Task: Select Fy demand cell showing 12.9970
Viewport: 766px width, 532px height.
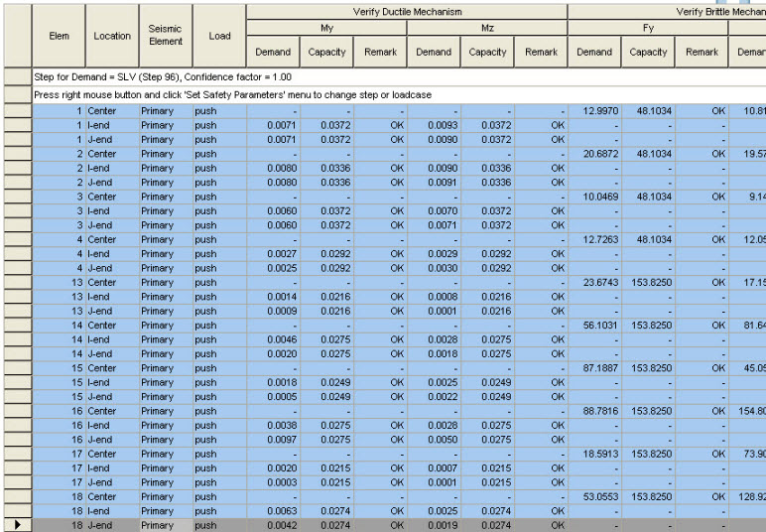Action: (594, 111)
